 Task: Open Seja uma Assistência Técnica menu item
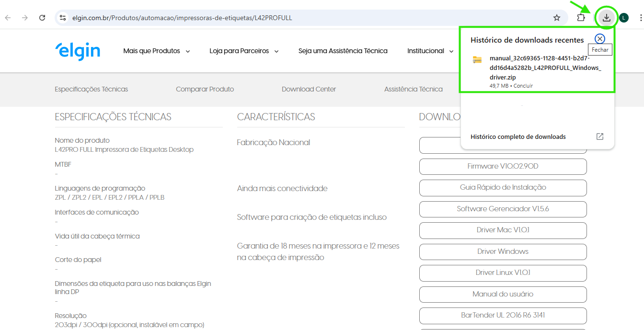(x=343, y=51)
